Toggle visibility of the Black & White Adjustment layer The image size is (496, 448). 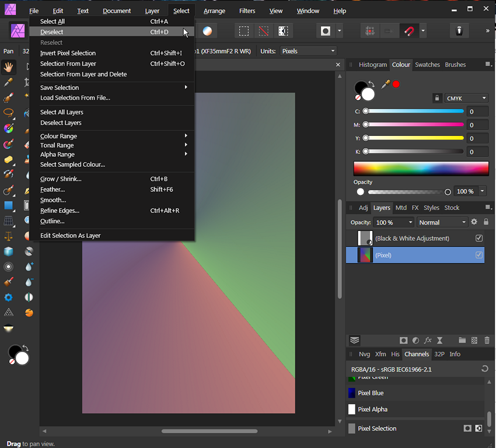pyautogui.click(x=478, y=238)
